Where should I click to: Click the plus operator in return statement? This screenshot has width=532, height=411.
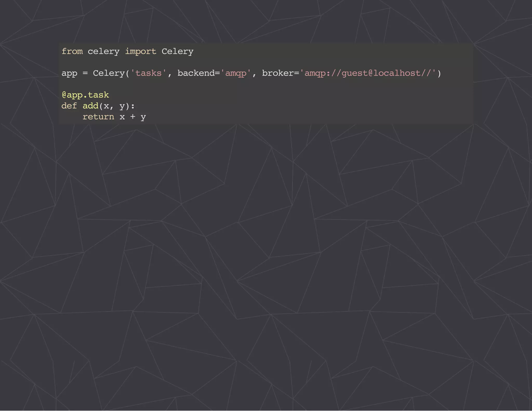click(x=132, y=117)
